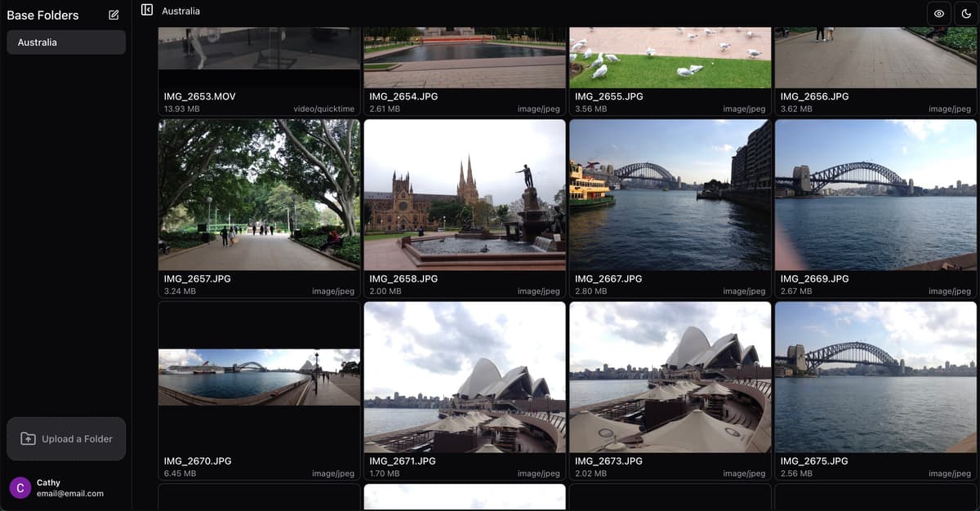Viewport: 980px width, 511px height.
Task: Open the IMG_2670.JPG panorama thumbnail
Action: [259, 377]
